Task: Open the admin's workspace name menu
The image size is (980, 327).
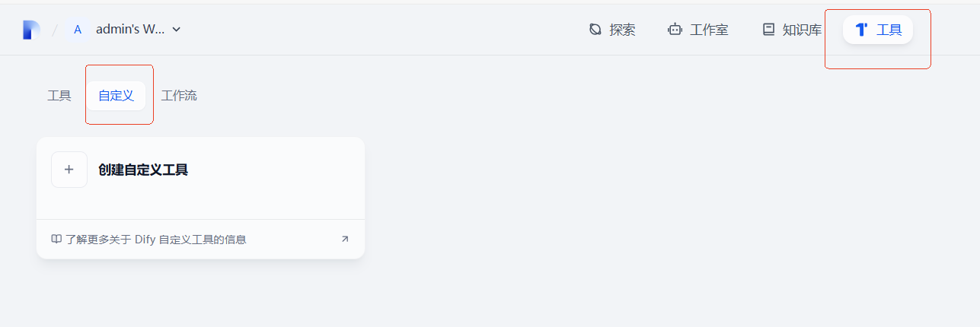Action: pos(129,30)
